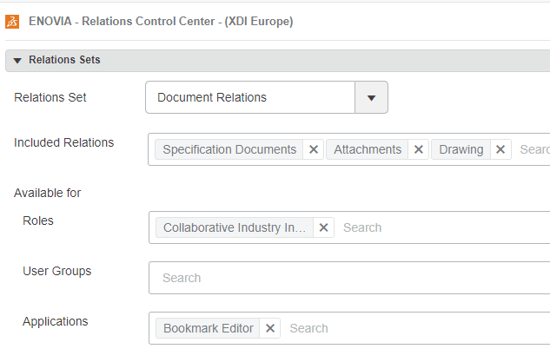Click the ENOVIA Relations Control Center title

click(161, 21)
